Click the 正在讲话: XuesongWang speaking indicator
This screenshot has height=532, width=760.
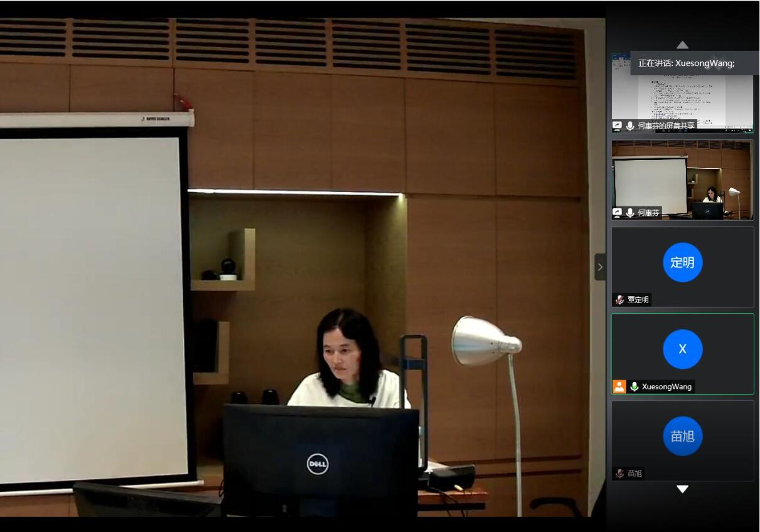click(x=687, y=63)
